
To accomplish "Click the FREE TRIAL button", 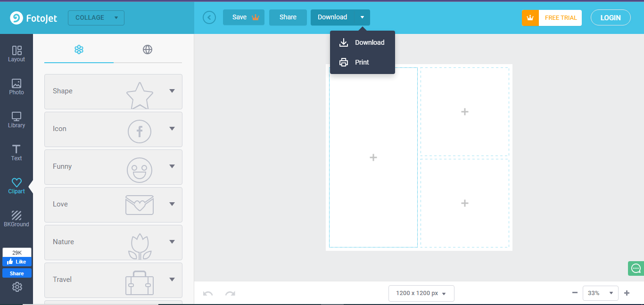I will [561, 18].
